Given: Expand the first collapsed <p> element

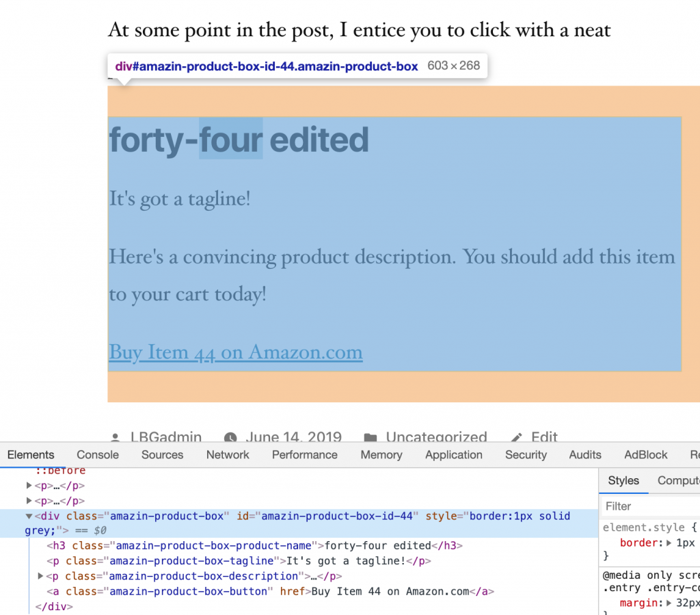Looking at the screenshot, I should 29,486.
